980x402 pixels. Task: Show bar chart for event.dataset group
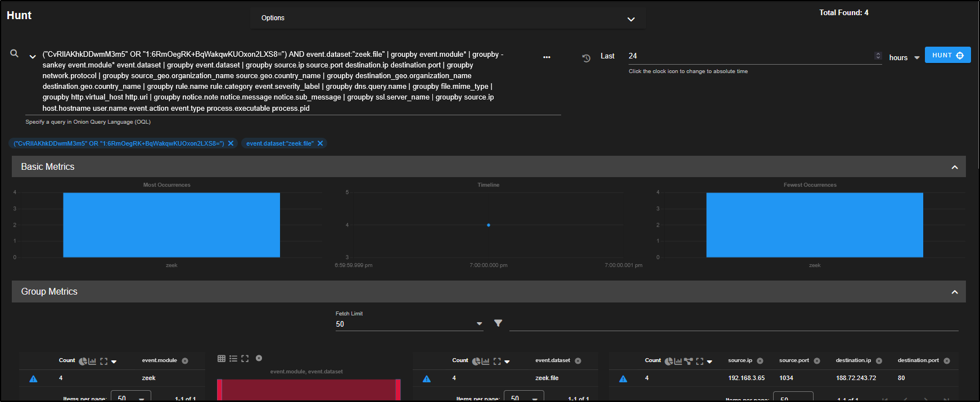(x=485, y=362)
